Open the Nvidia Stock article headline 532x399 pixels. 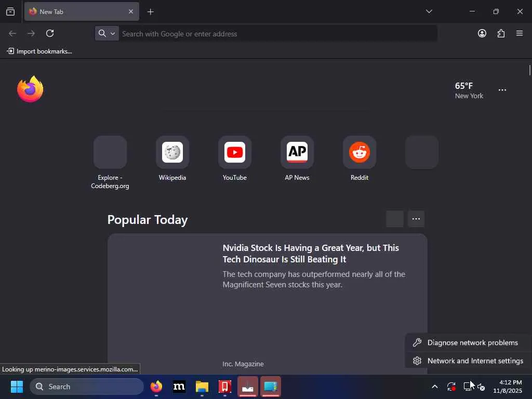(311, 254)
